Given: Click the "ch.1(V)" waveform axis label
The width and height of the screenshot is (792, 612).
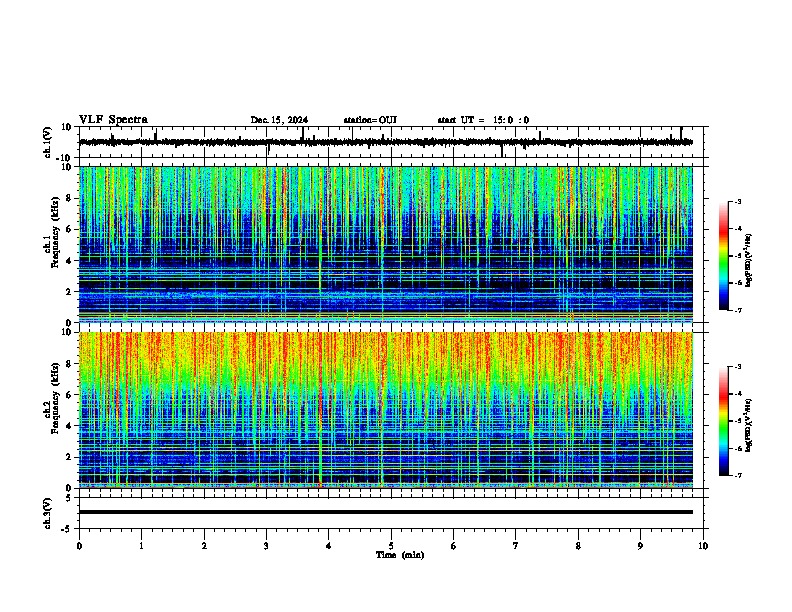Looking at the screenshot, I should pos(48,142).
